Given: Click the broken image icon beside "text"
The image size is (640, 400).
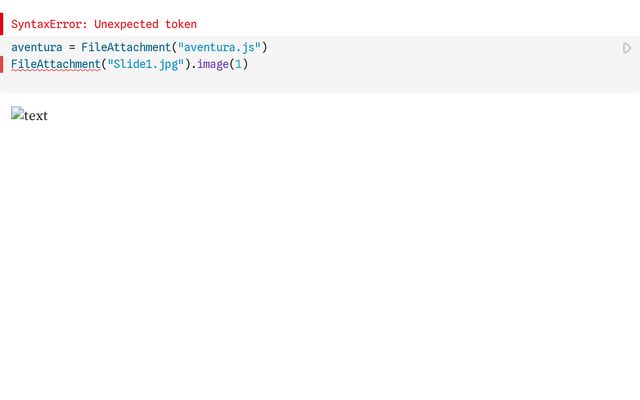Looking at the screenshot, I should click(17, 115).
